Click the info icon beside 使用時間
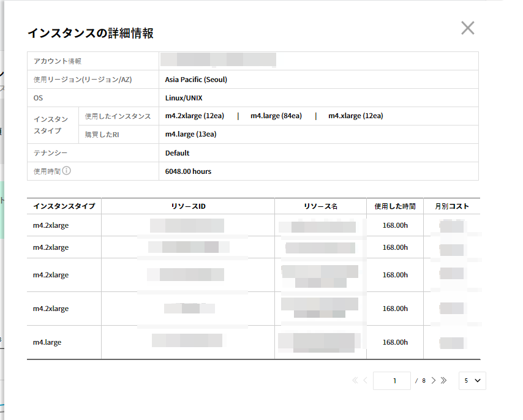The height and width of the screenshot is (420, 523). pyautogui.click(x=67, y=171)
